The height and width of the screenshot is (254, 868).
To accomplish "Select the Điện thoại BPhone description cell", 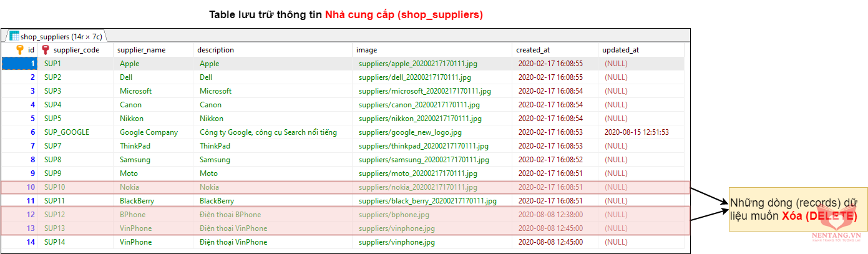I will coord(230,215).
